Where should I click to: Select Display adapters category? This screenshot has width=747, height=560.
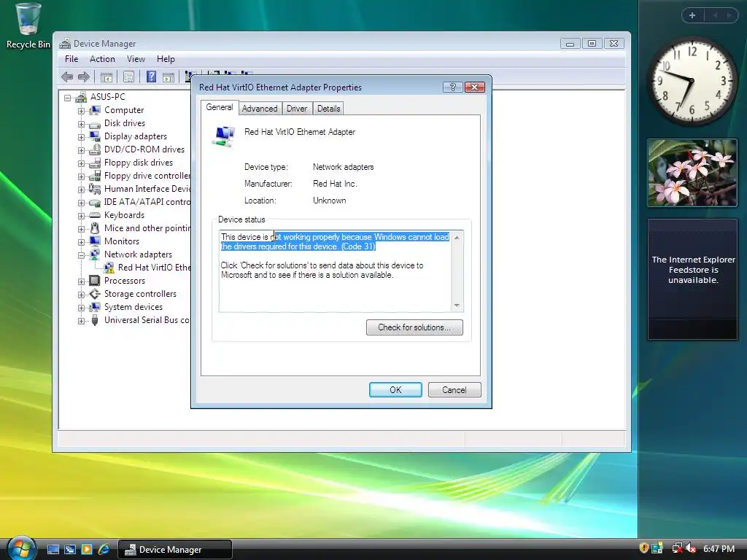click(135, 136)
